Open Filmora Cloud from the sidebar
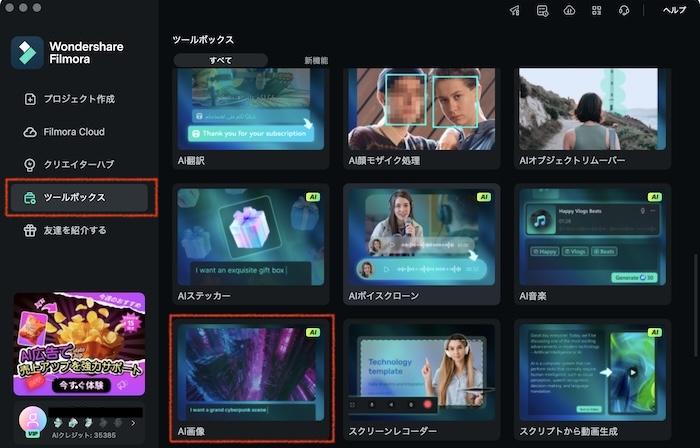 click(79, 132)
